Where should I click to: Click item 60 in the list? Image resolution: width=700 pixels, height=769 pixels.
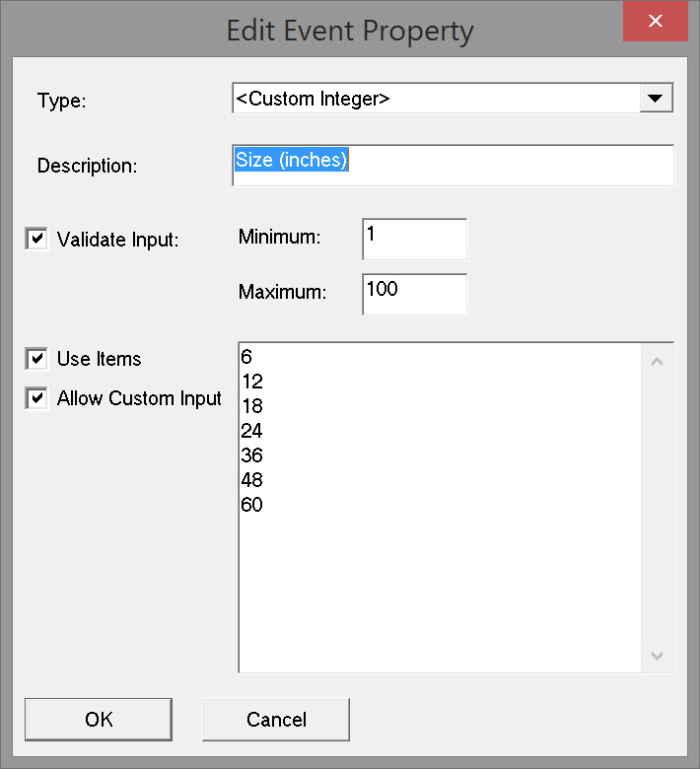point(251,505)
